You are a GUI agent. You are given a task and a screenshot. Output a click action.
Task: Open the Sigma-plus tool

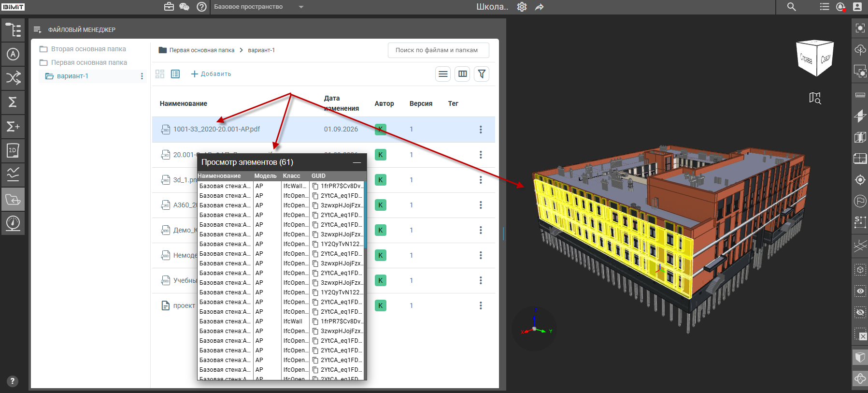(x=13, y=127)
